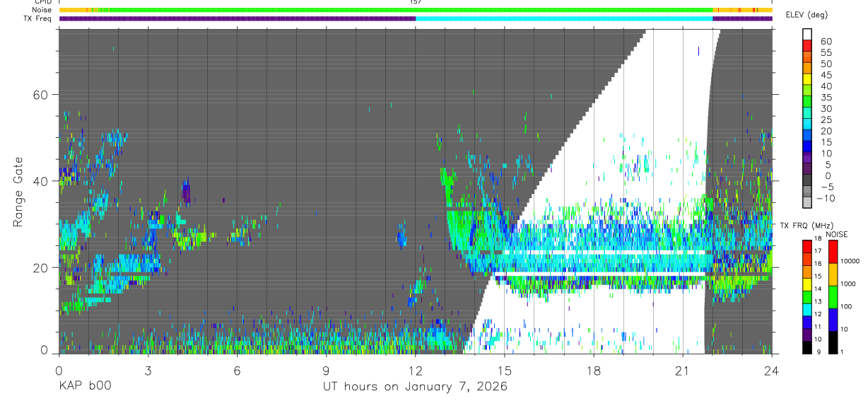Pick the red segment of elevation colorbar
Viewport: 868px width, 401px height.
tap(807, 45)
